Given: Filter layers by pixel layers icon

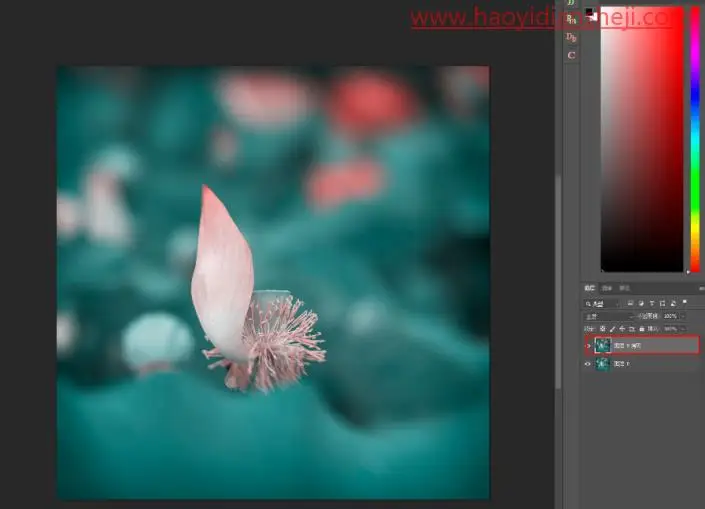Looking at the screenshot, I should (x=630, y=303).
